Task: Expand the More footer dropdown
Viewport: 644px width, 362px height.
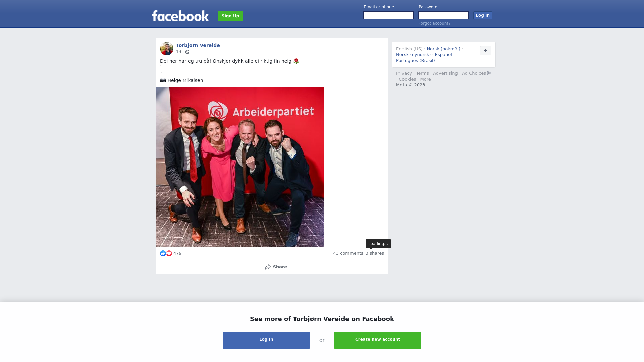Action: click(x=427, y=79)
